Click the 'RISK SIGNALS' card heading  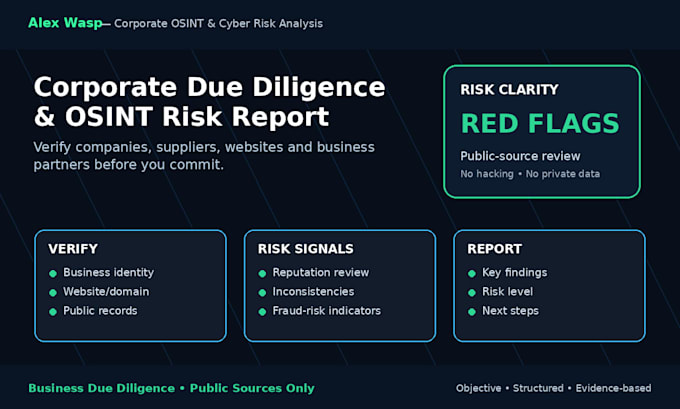click(x=305, y=249)
